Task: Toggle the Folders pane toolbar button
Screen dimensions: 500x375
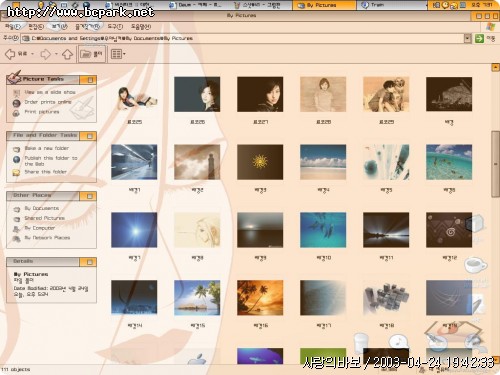Action: (92, 54)
